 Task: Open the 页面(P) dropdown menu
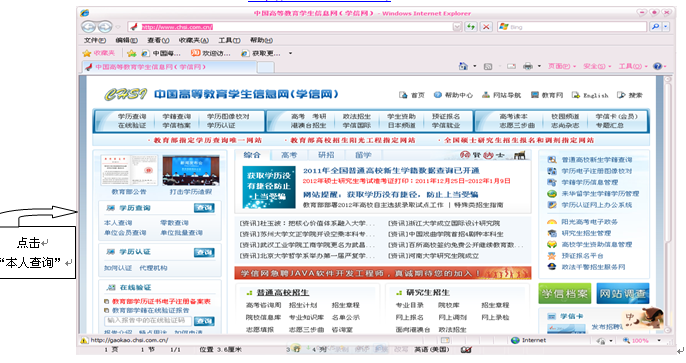[x=562, y=66]
